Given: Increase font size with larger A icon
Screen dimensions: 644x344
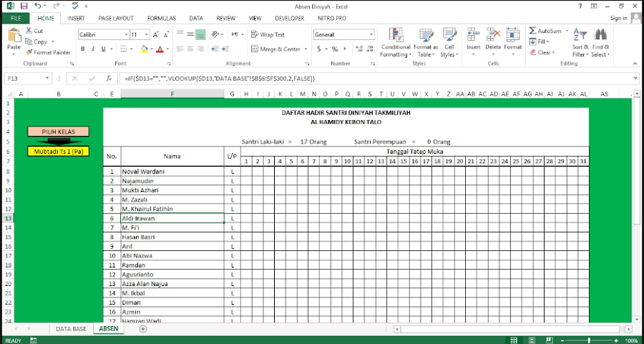Looking at the screenshot, I should [x=156, y=35].
